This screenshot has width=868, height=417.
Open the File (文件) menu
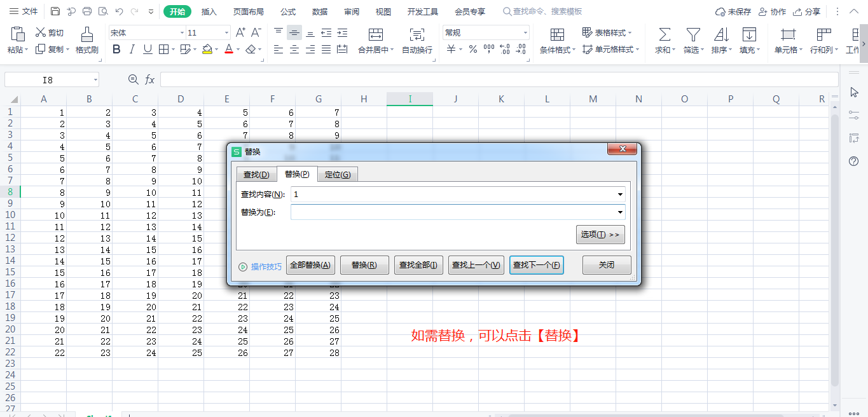click(24, 11)
